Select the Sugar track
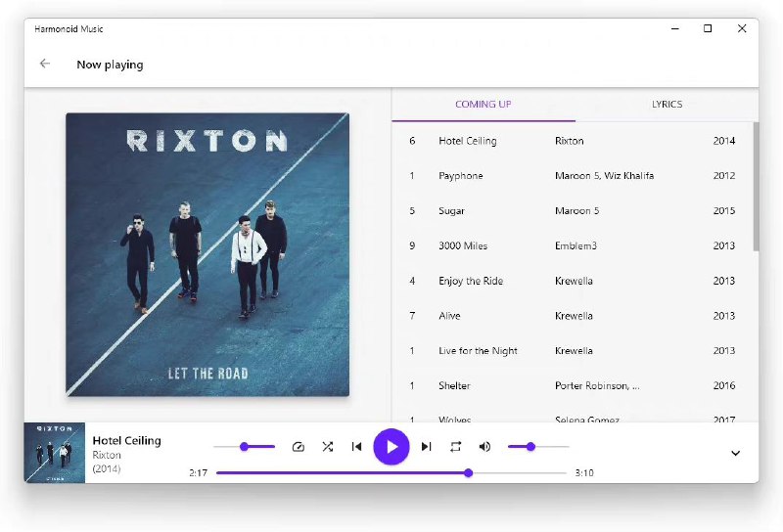 tap(573, 210)
